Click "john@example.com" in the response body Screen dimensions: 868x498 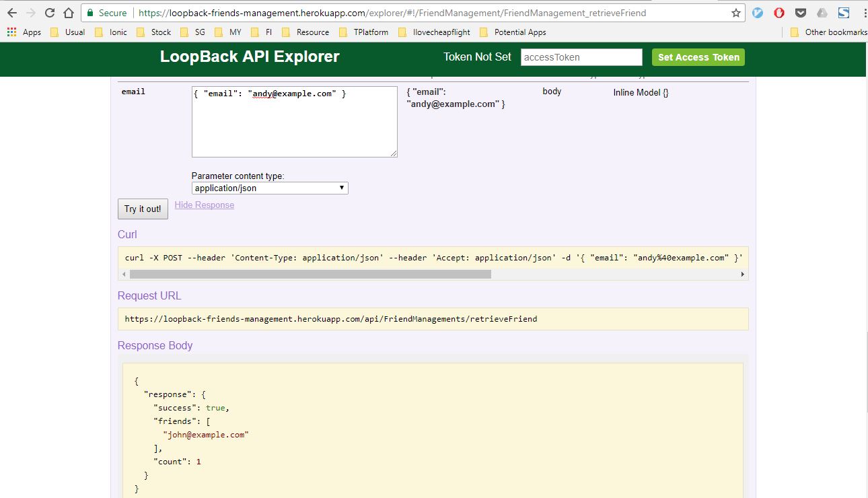206,435
